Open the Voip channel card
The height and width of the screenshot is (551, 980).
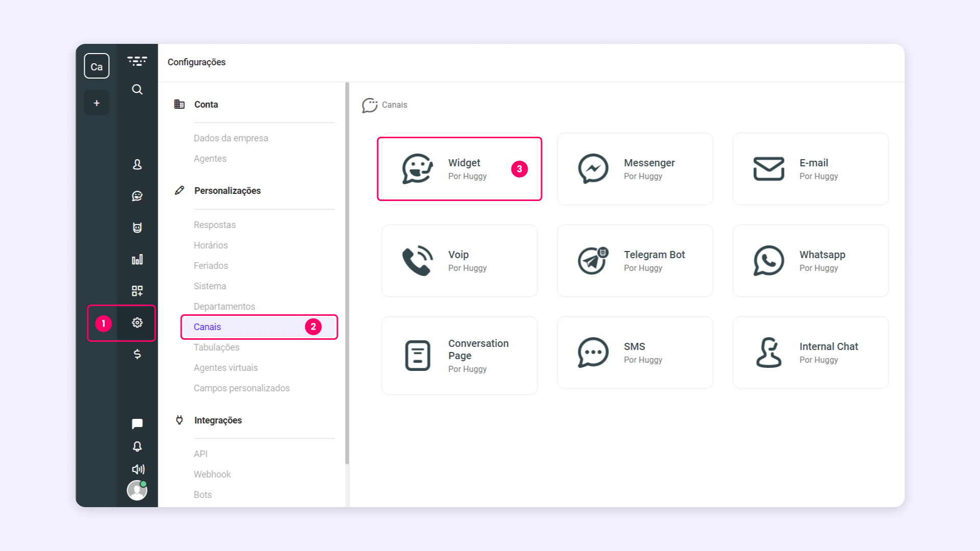pyautogui.click(x=459, y=261)
